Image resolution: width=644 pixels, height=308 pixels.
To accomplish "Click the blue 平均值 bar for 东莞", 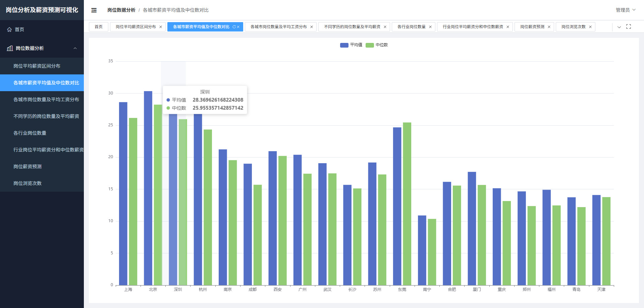I will tap(397, 206).
